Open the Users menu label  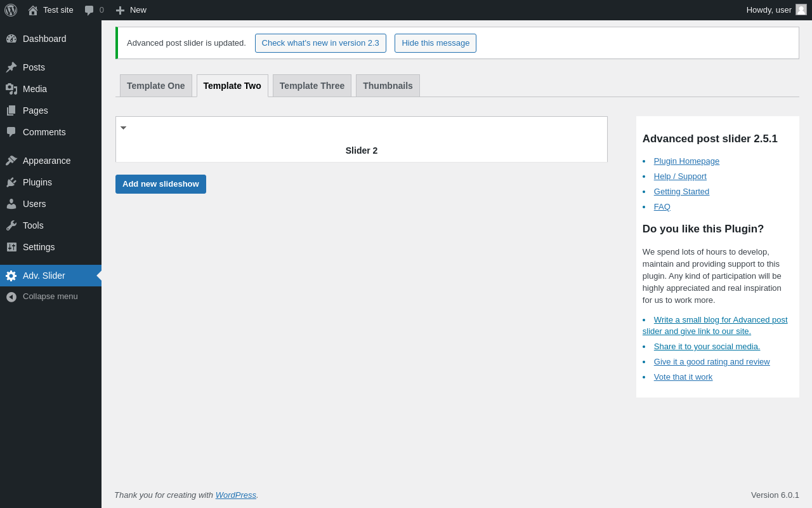(x=34, y=204)
